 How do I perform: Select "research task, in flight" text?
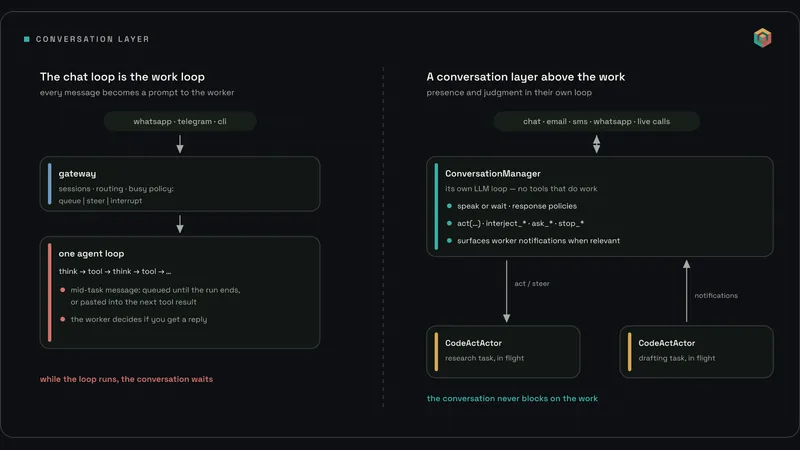tap(484, 358)
